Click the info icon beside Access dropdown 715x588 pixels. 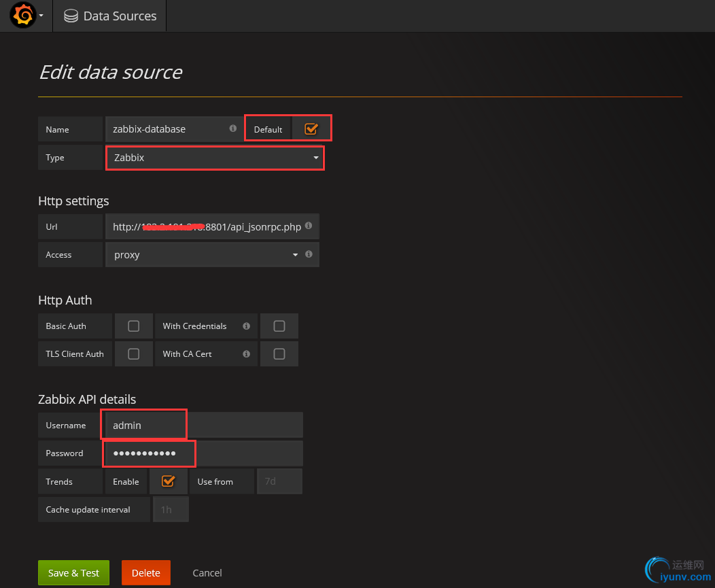click(x=309, y=254)
